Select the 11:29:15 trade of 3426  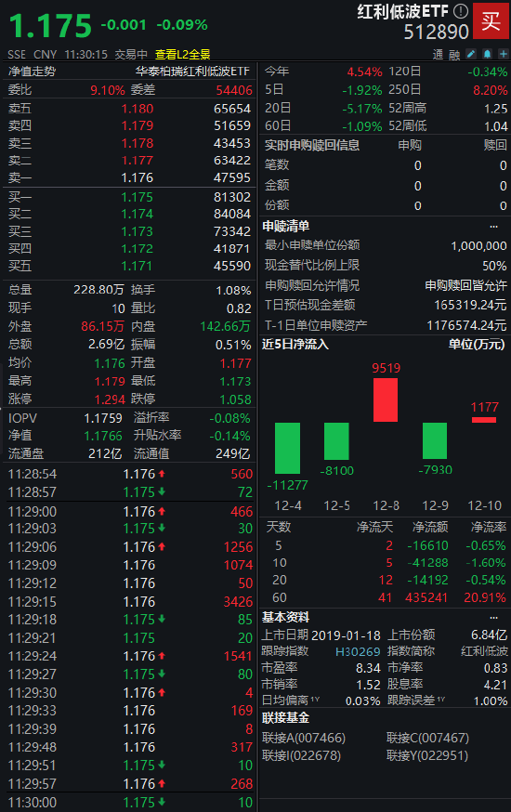click(130, 602)
